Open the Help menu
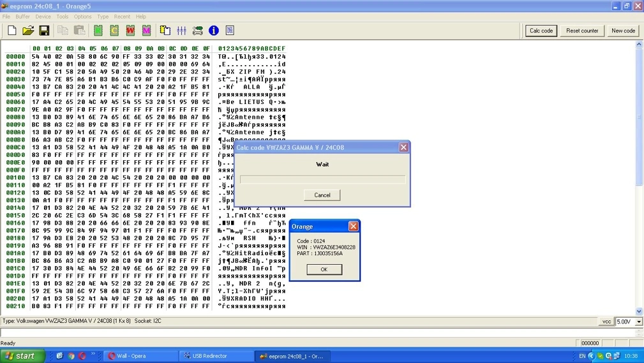 coord(141,17)
